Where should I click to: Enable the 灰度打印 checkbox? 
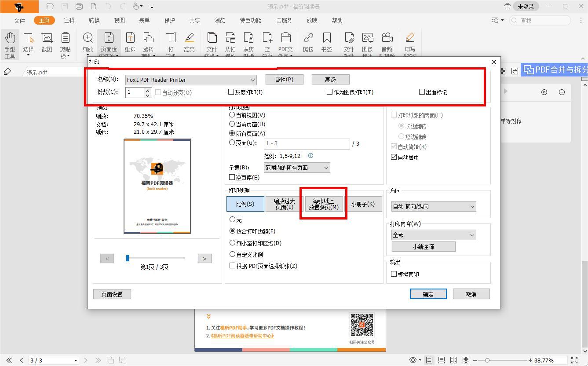pyautogui.click(x=231, y=91)
